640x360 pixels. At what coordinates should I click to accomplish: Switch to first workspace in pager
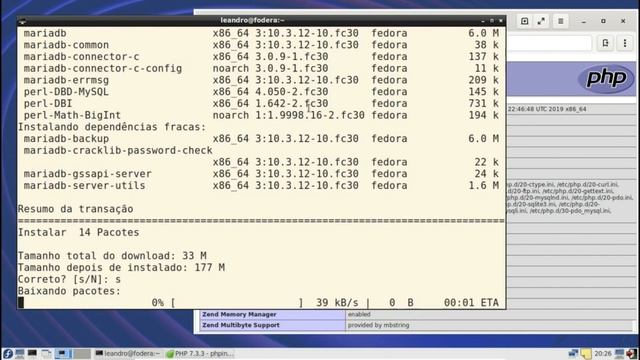click(x=63, y=353)
